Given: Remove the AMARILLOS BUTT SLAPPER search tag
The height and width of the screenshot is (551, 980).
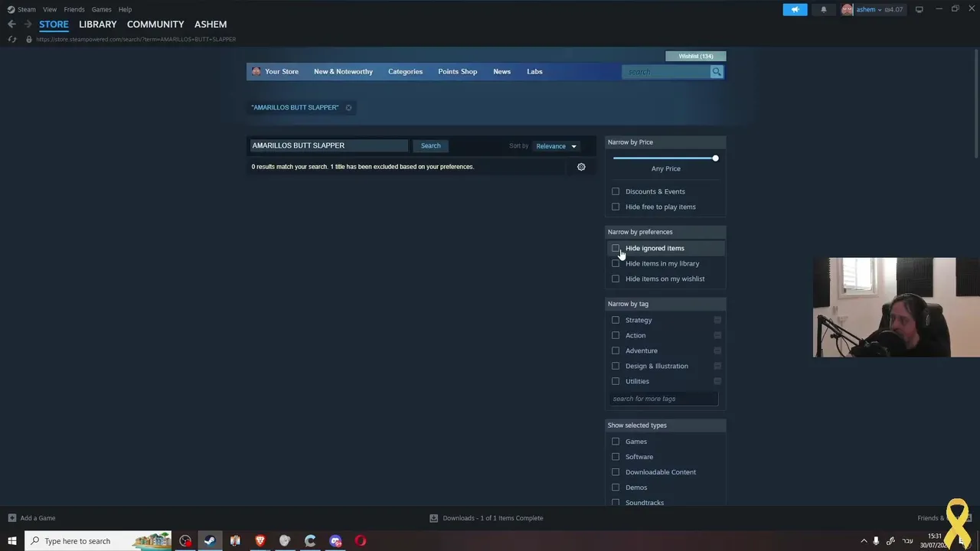Looking at the screenshot, I should tap(348, 107).
